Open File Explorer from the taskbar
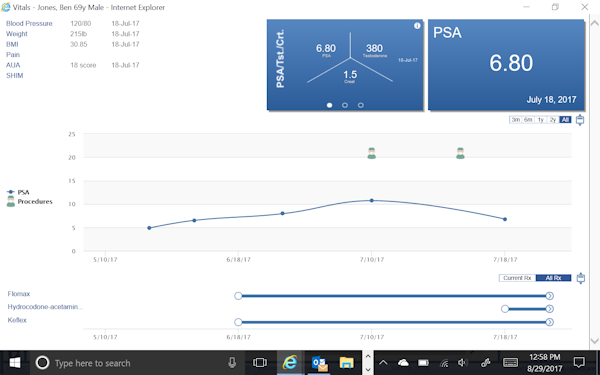The width and height of the screenshot is (600, 375). click(x=347, y=362)
